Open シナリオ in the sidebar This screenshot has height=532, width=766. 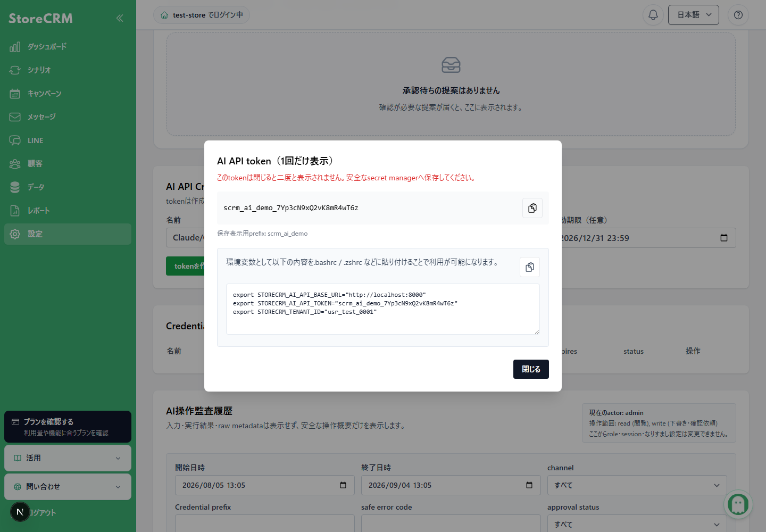point(68,70)
